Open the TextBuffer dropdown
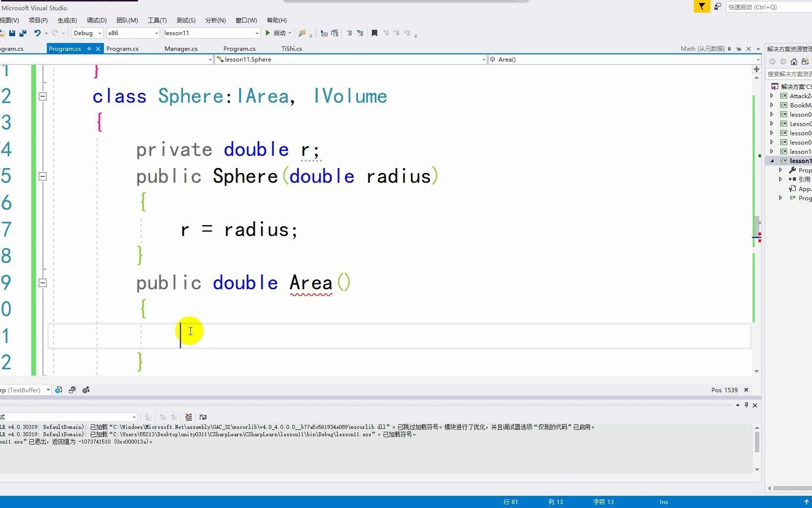This screenshot has height=508, width=812. pos(25,390)
